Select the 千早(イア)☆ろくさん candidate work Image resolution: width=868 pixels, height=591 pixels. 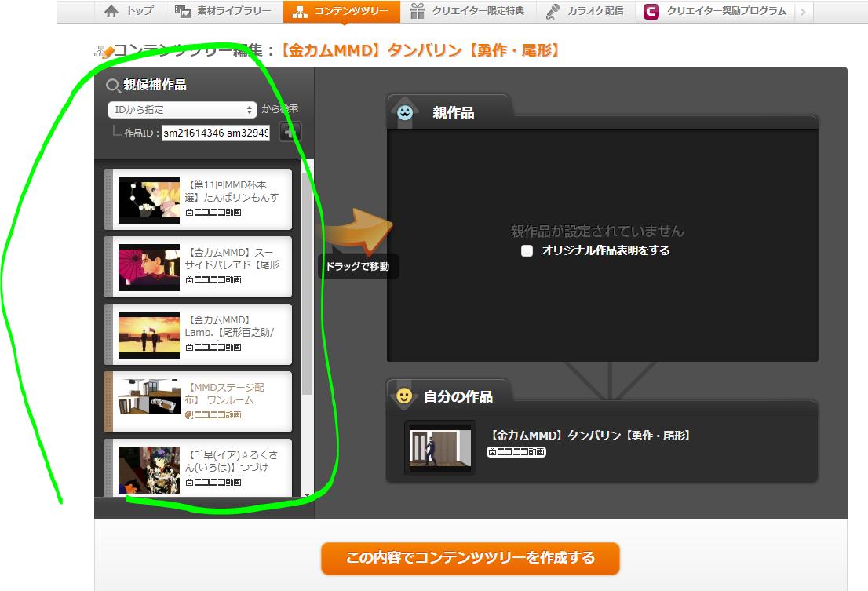click(x=199, y=468)
